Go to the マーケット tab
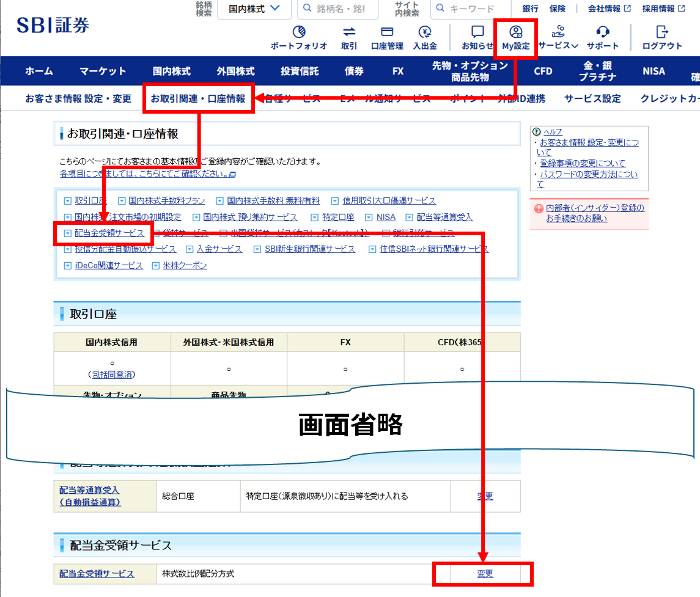Image resolution: width=700 pixels, height=597 pixels. 103,71
